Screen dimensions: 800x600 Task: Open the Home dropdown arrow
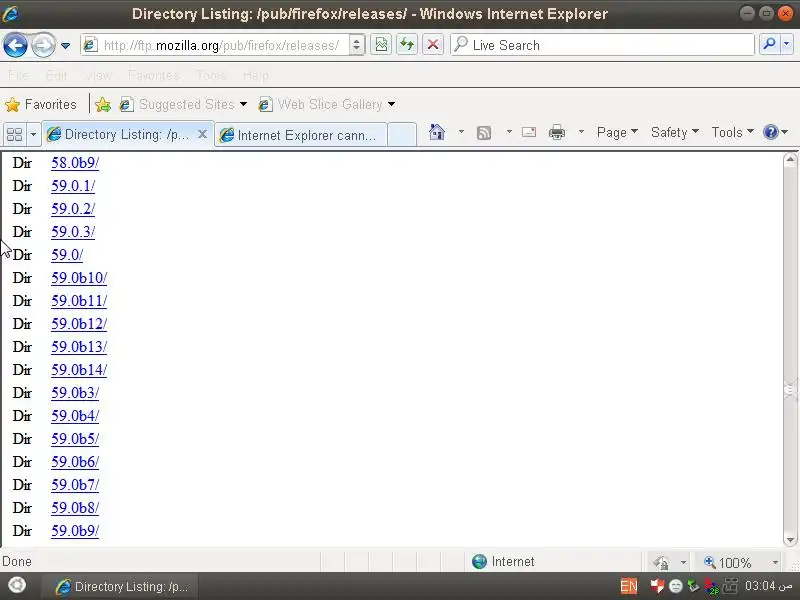(461, 132)
